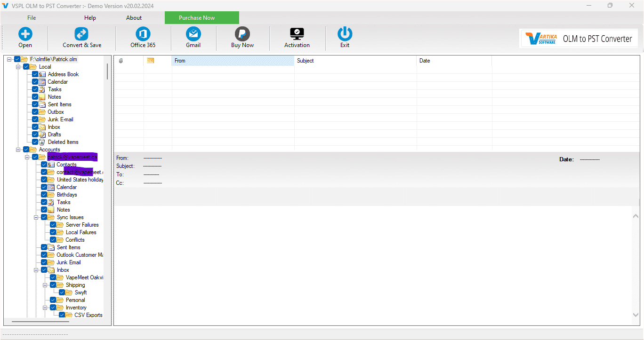This screenshot has height=340, width=644.
Task: Click the Vartika Software logo
Action: [540, 39]
